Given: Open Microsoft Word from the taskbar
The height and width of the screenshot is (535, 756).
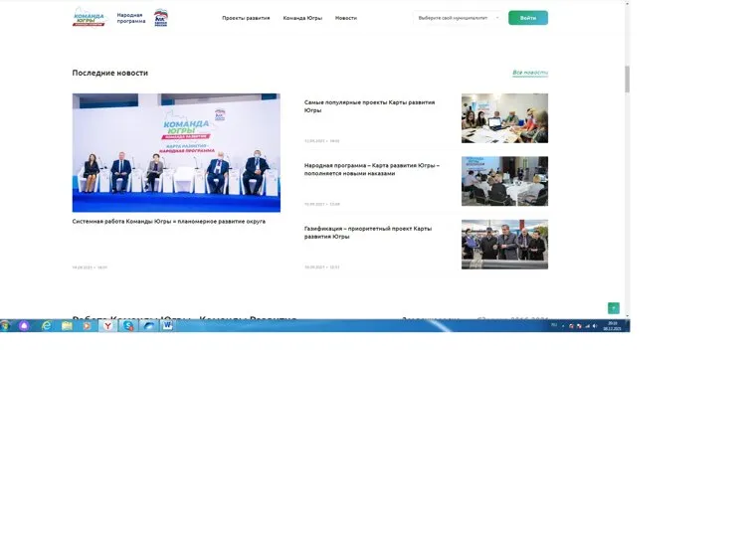Looking at the screenshot, I should coord(167,326).
